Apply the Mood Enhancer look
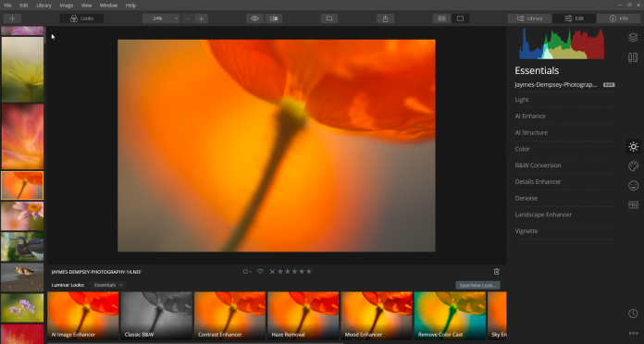Image resolution: width=644 pixels, height=344 pixels. (377, 315)
